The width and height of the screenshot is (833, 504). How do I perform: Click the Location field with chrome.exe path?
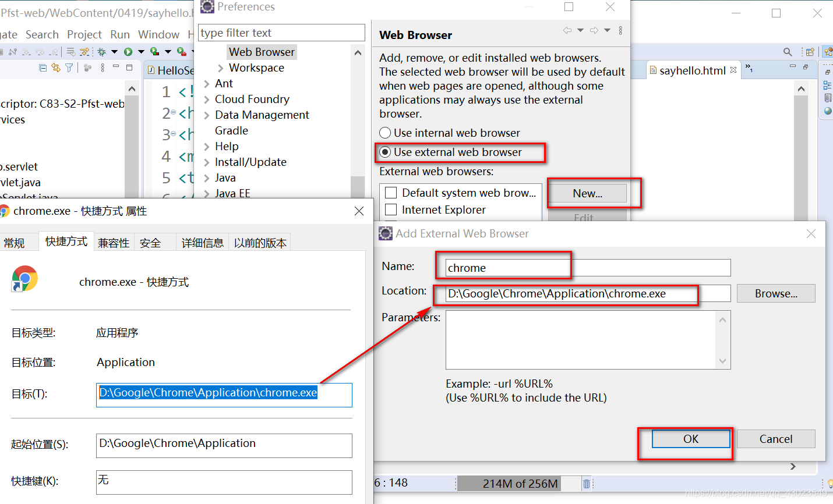coord(588,293)
